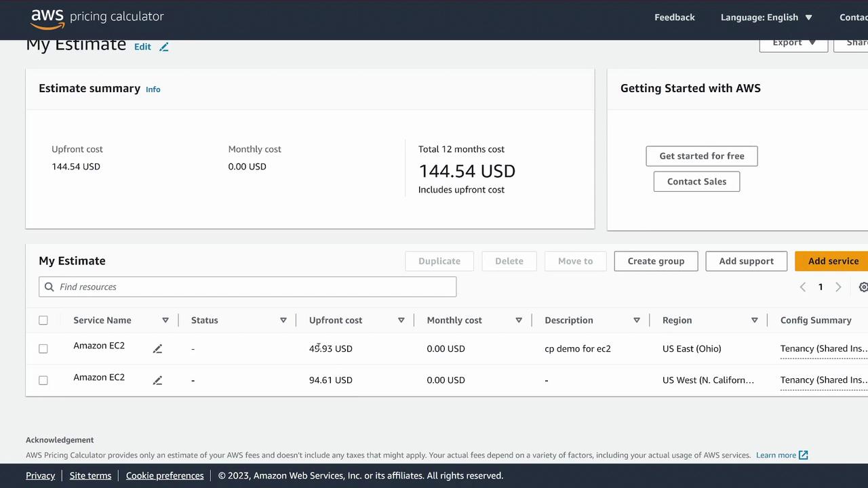
Task: Click the 144.54 USD total 12 months cost
Action: click(x=467, y=171)
